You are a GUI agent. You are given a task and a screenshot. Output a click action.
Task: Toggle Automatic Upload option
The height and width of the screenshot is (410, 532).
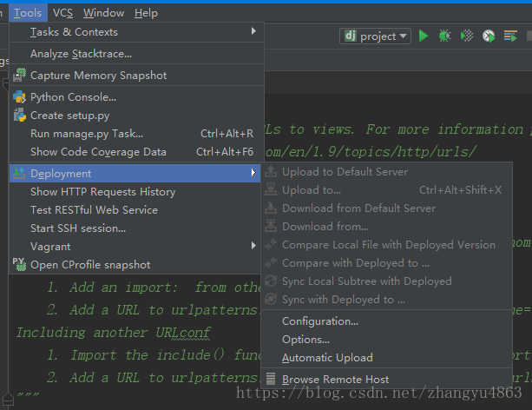pos(327,358)
